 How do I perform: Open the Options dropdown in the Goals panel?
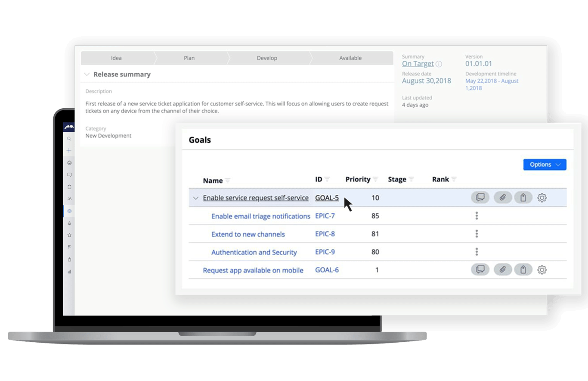tap(545, 164)
